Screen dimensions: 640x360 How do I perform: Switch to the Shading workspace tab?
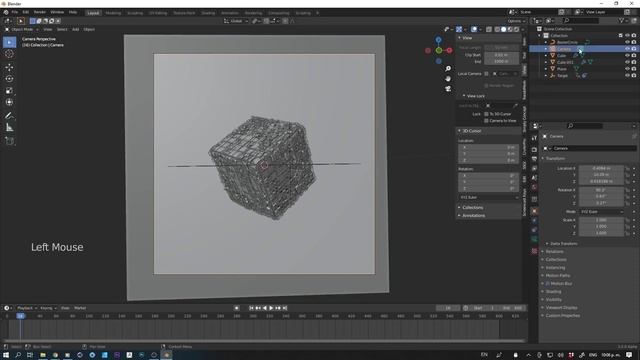click(x=208, y=13)
